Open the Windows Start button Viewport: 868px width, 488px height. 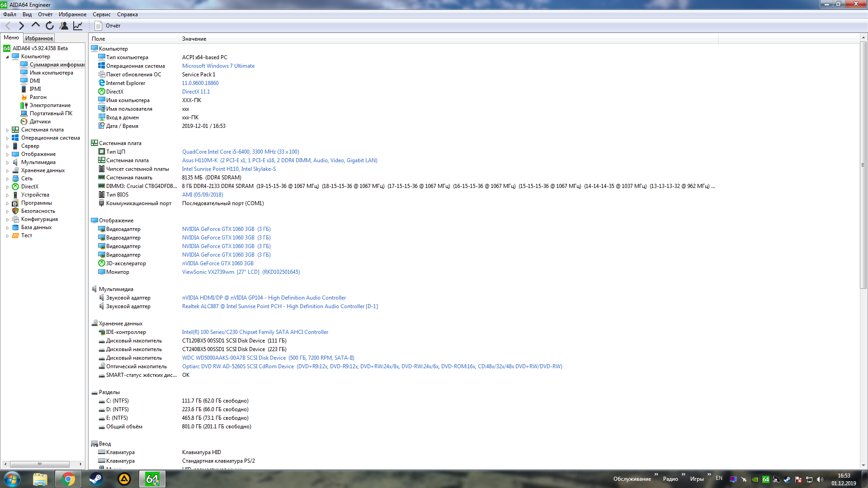[x=12, y=479]
